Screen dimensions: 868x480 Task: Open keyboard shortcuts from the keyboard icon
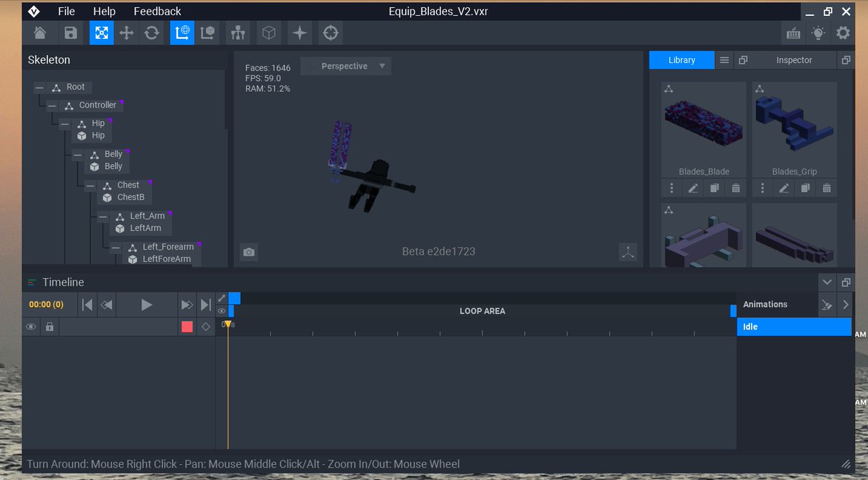(793, 33)
